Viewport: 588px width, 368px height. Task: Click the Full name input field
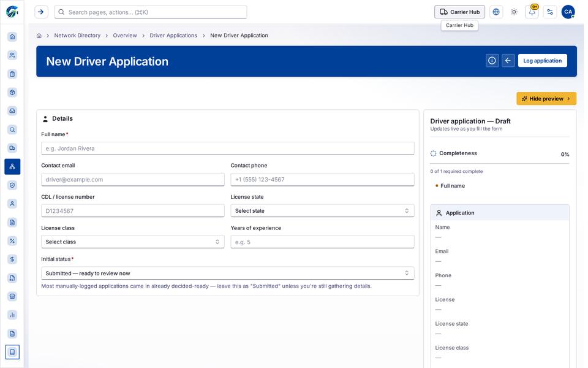pyautogui.click(x=228, y=148)
